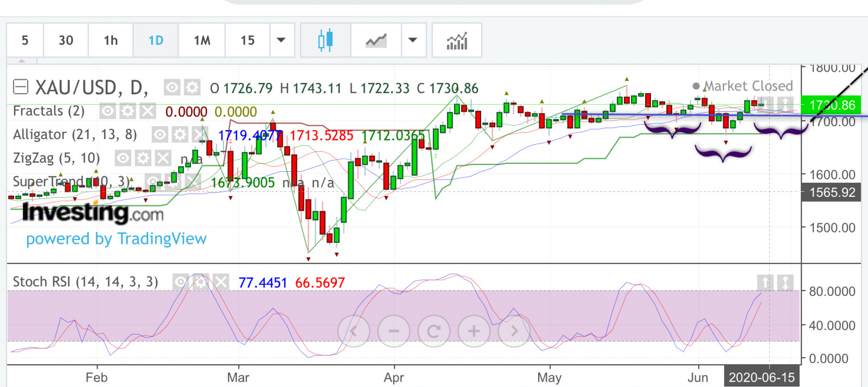
Task: Click the 1565.92 crosshair price label
Action: click(x=831, y=192)
